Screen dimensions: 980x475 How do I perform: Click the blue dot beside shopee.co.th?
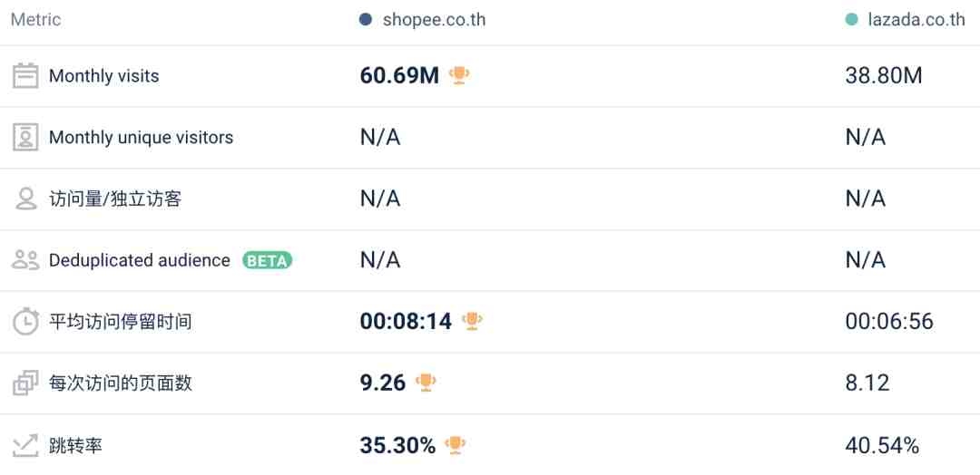point(366,19)
